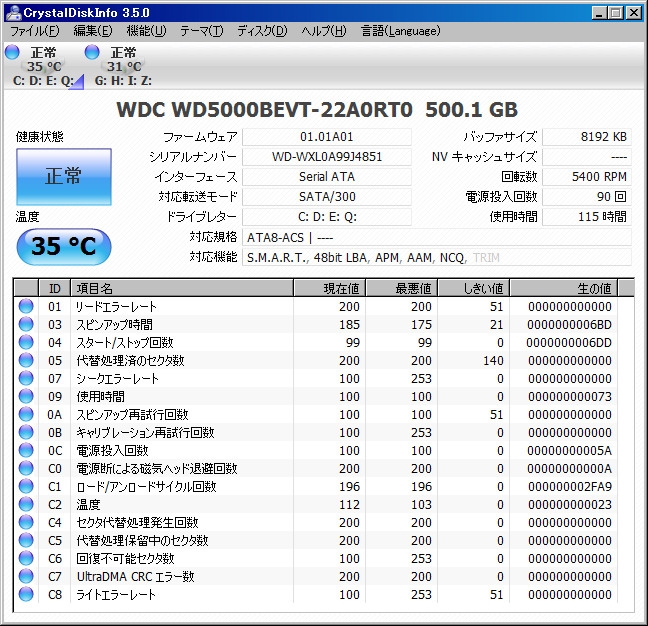The width and height of the screenshot is (648, 626).
Task: Click the drive letter field C: D: E: Q:
Action: pyautogui.click(x=326, y=217)
